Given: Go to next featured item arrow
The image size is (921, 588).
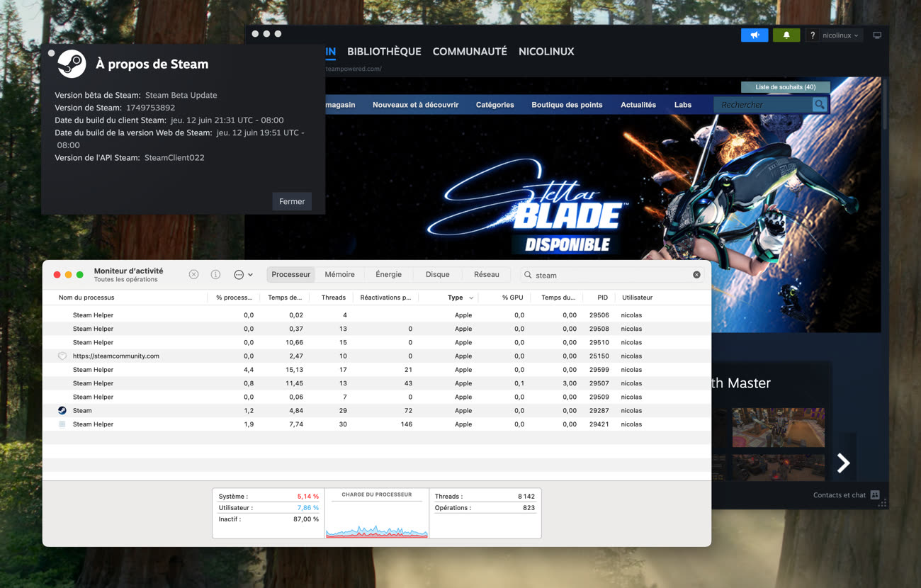Looking at the screenshot, I should pos(843,463).
